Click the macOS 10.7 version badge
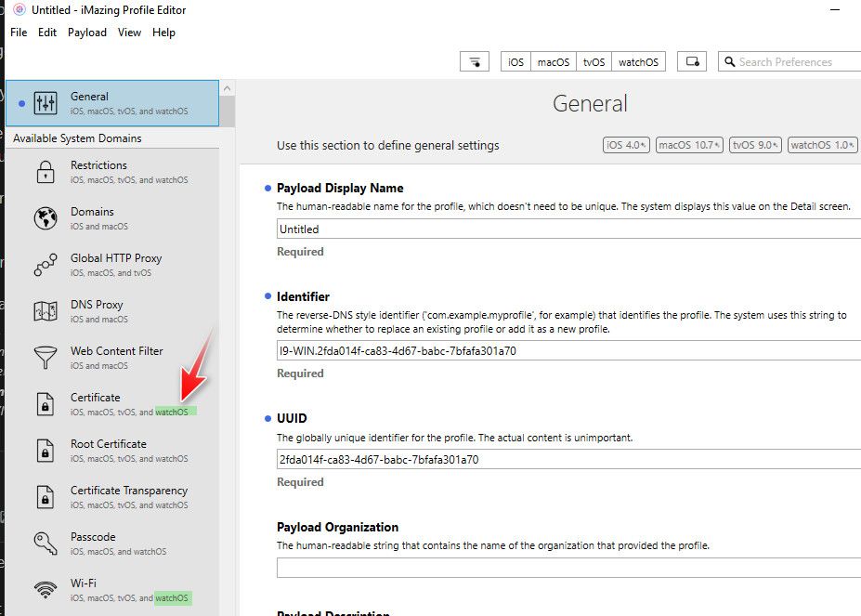 pyautogui.click(x=689, y=145)
